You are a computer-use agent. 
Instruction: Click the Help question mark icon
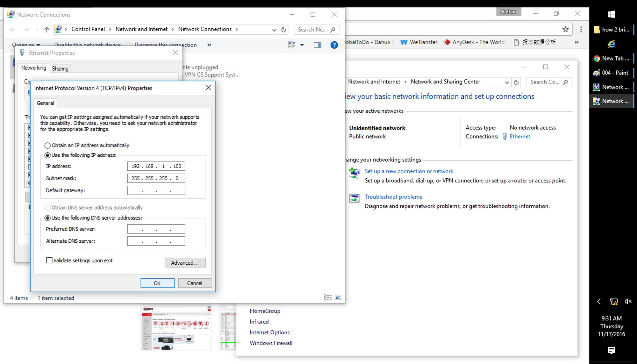334,45
